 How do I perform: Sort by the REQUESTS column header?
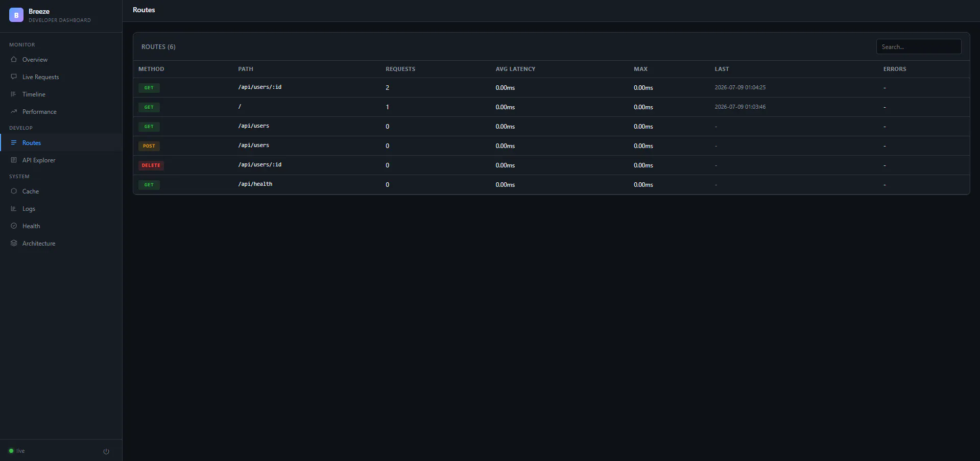click(x=400, y=69)
